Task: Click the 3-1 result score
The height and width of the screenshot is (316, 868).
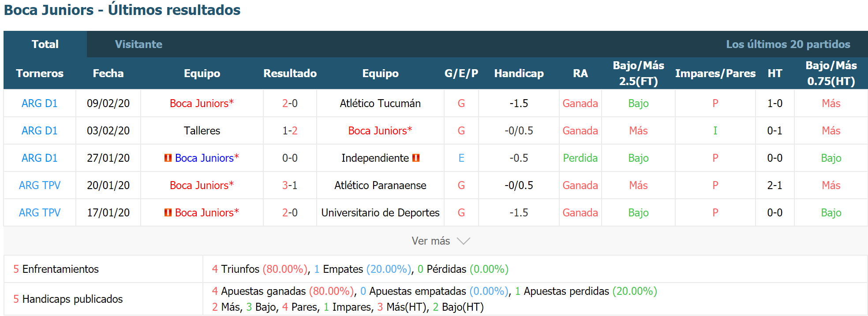Action: (x=290, y=185)
